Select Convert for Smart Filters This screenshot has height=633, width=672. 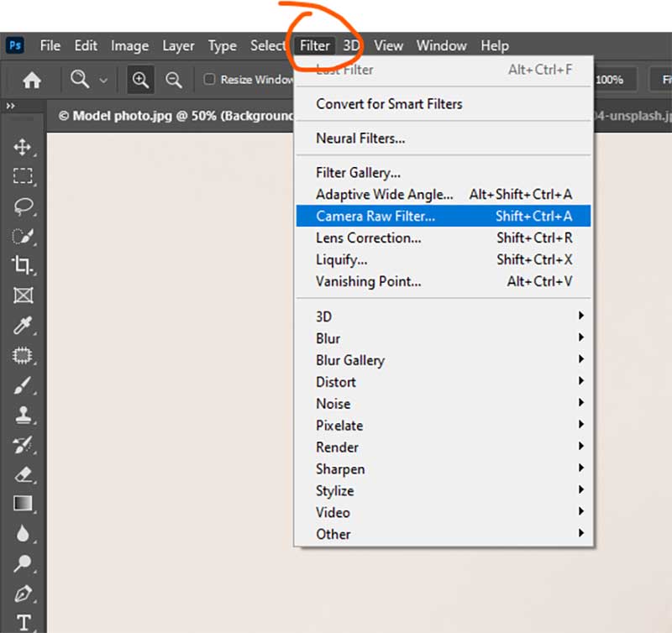[389, 104]
